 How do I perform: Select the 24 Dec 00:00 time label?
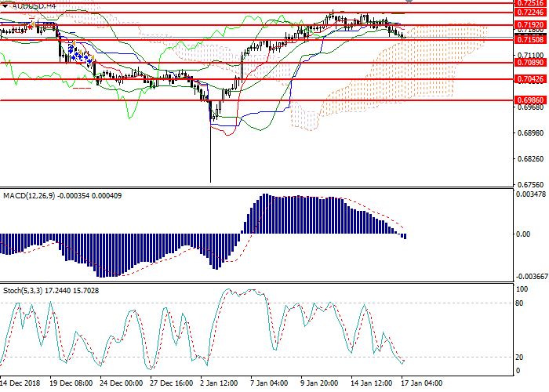tap(123, 384)
